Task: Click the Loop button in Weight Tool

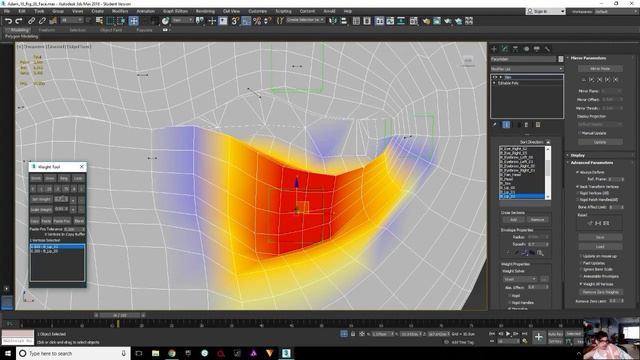Action: click(x=78, y=178)
